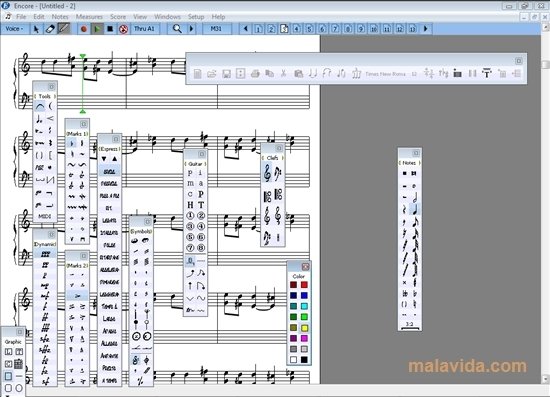Select the Pencil tool in toolbar
The height and width of the screenshot is (397, 550).
[63, 29]
